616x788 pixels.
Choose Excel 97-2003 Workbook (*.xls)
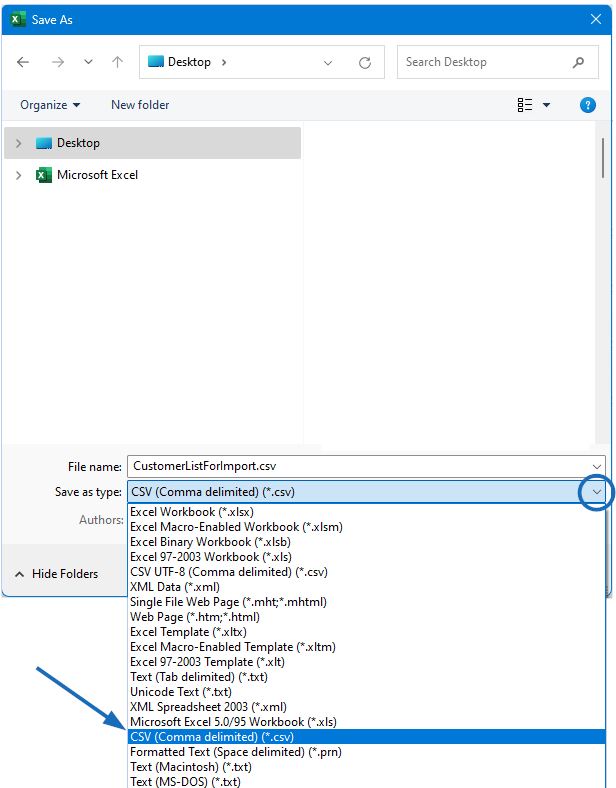pos(366,557)
